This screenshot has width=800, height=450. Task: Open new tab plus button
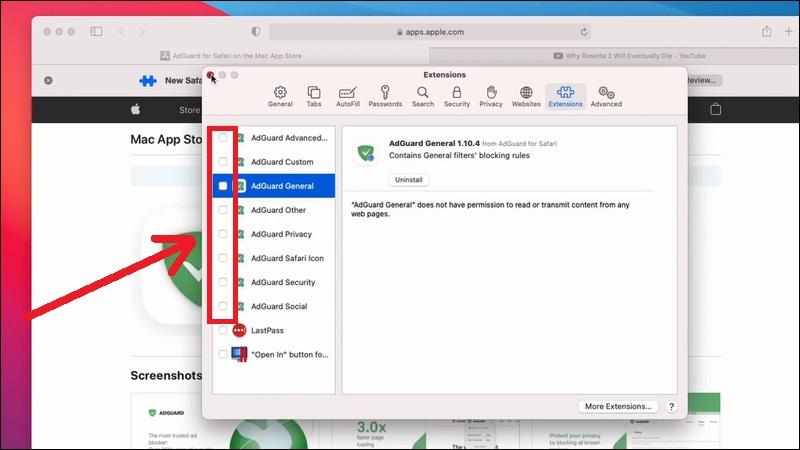[788, 31]
